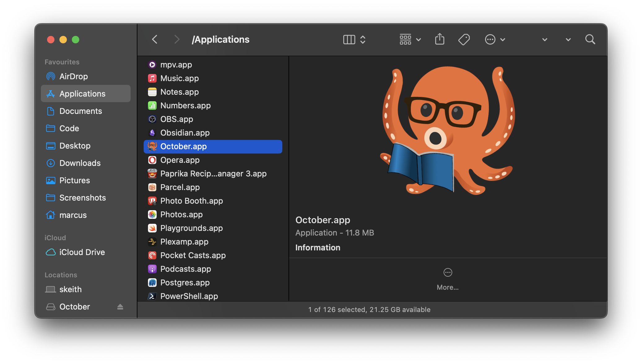Click the green fullscreen window button

tap(76, 40)
